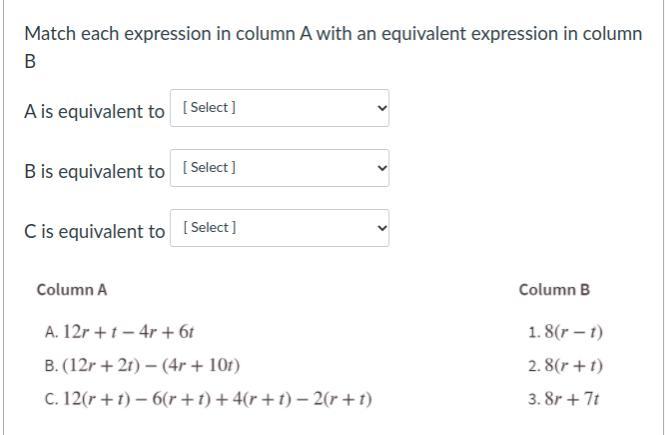Click the chevron arrow on B's select box

379,168
